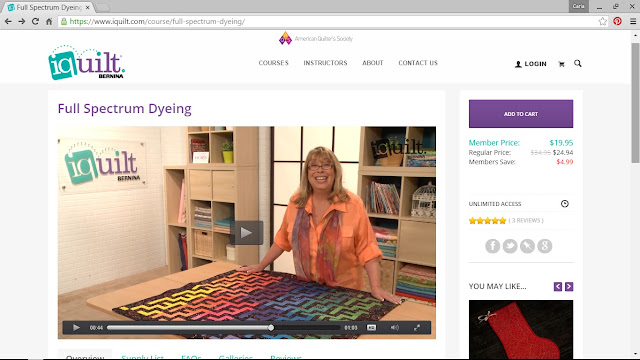The image size is (640, 360).
Task: Open the Instructors menu
Action: click(x=325, y=63)
